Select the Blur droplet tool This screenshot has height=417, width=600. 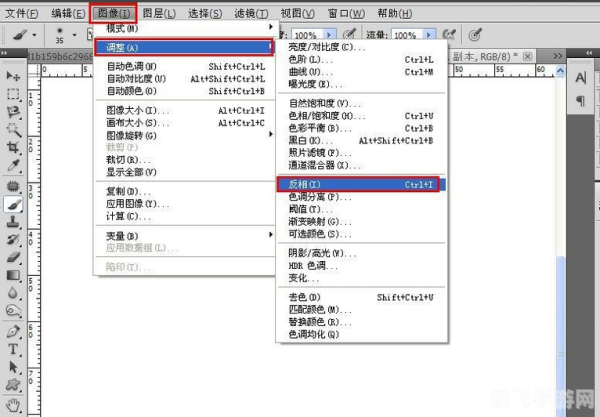coord(13,293)
